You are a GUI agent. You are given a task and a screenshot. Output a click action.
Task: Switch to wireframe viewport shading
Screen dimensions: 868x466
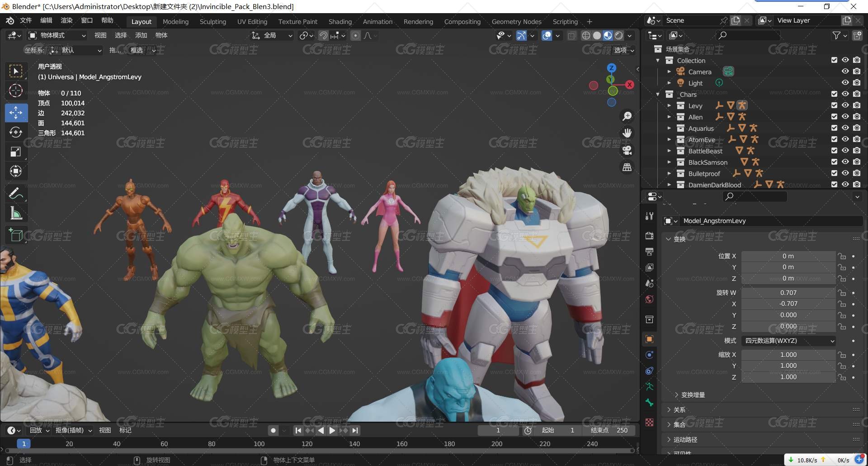pyautogui.click(x=586, y=35)
